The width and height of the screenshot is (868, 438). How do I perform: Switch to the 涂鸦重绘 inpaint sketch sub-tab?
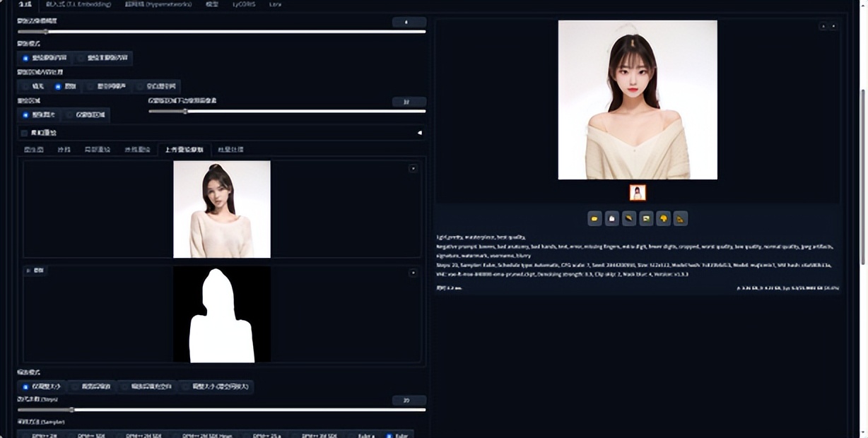click(137, 150)
